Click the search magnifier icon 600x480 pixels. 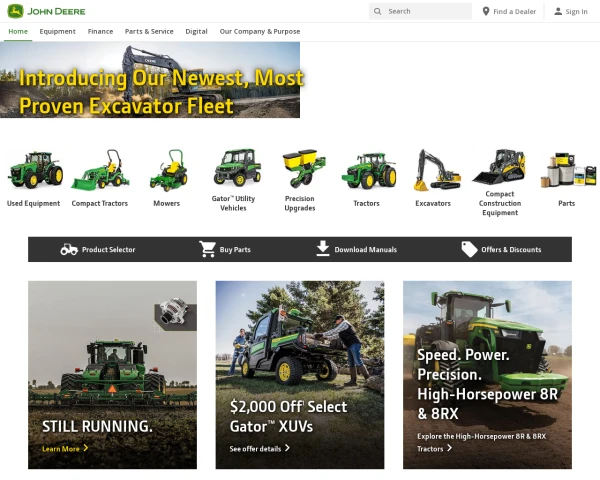[377, 11]
